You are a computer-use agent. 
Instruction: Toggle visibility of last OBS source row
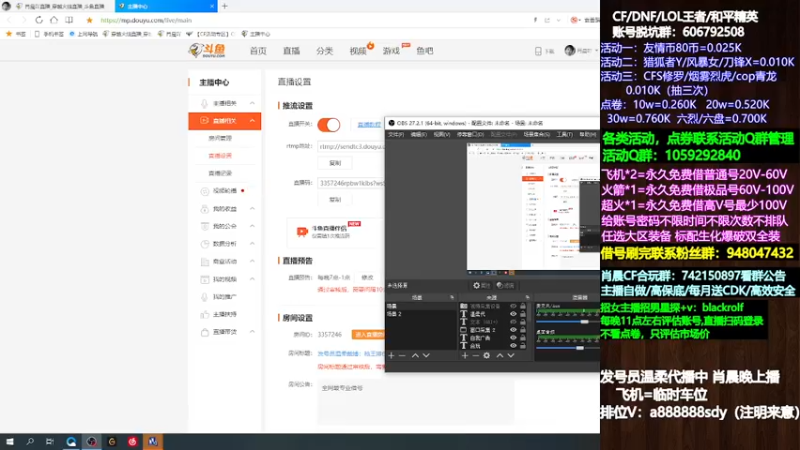coord(513,345)
